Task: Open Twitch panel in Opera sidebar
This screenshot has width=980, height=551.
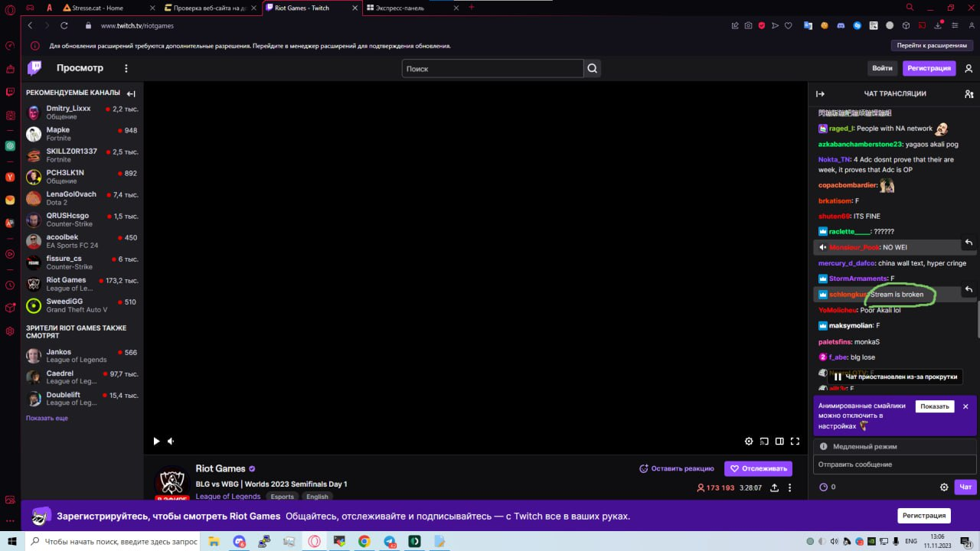Action: pyautogui.click(x=10, y=92)
